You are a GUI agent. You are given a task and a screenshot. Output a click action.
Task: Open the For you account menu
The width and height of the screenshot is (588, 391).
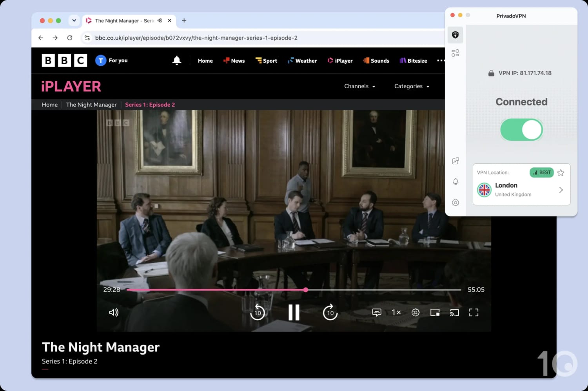click(112, 60)
